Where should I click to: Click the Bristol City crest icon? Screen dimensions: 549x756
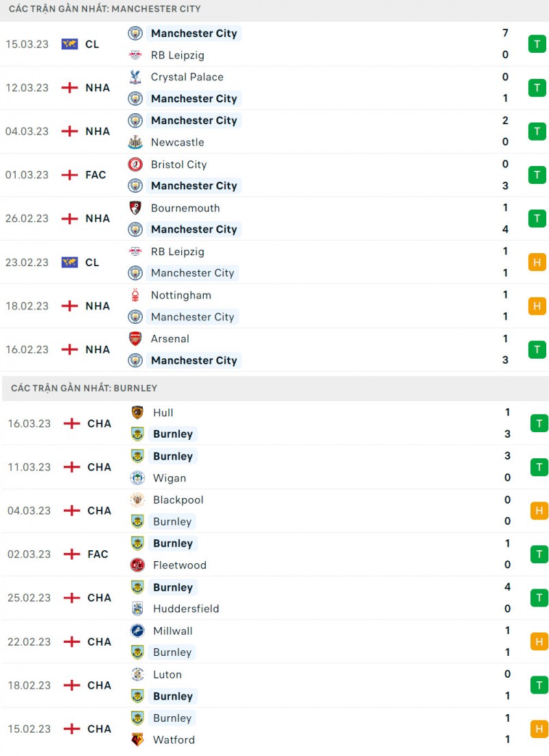pyautogui.click(x=135, y=164)
